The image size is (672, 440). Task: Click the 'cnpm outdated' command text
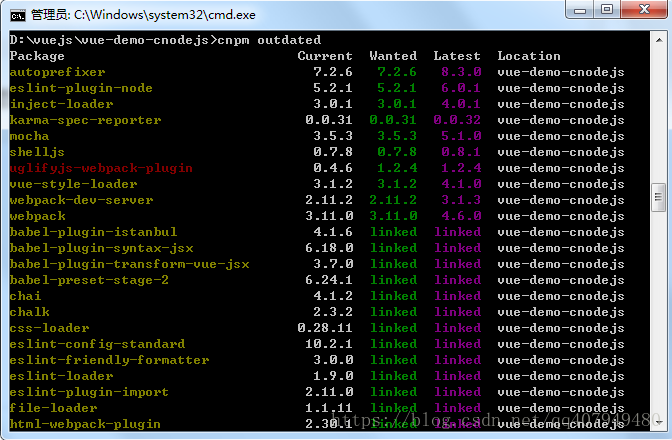click(x=269, y=40)
